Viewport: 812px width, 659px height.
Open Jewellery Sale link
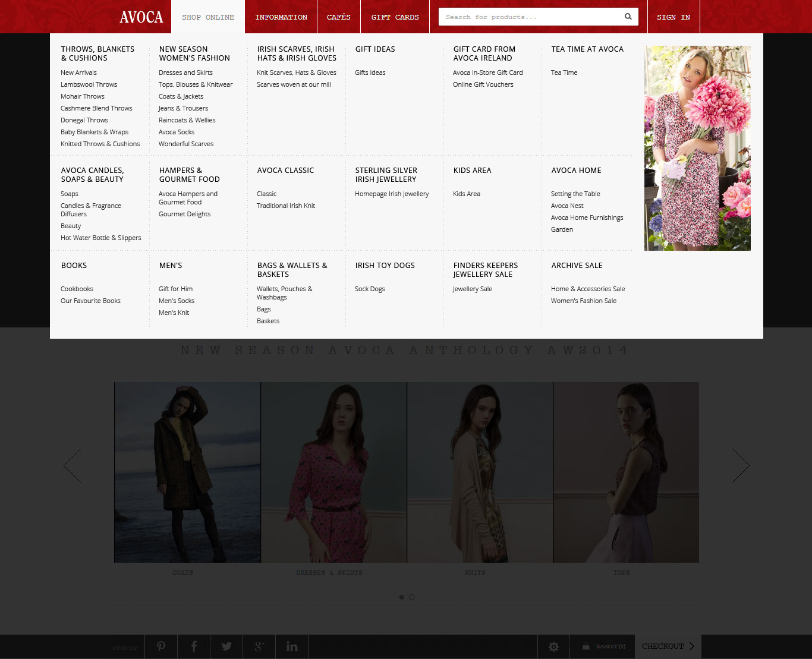(x=473, y=289)
